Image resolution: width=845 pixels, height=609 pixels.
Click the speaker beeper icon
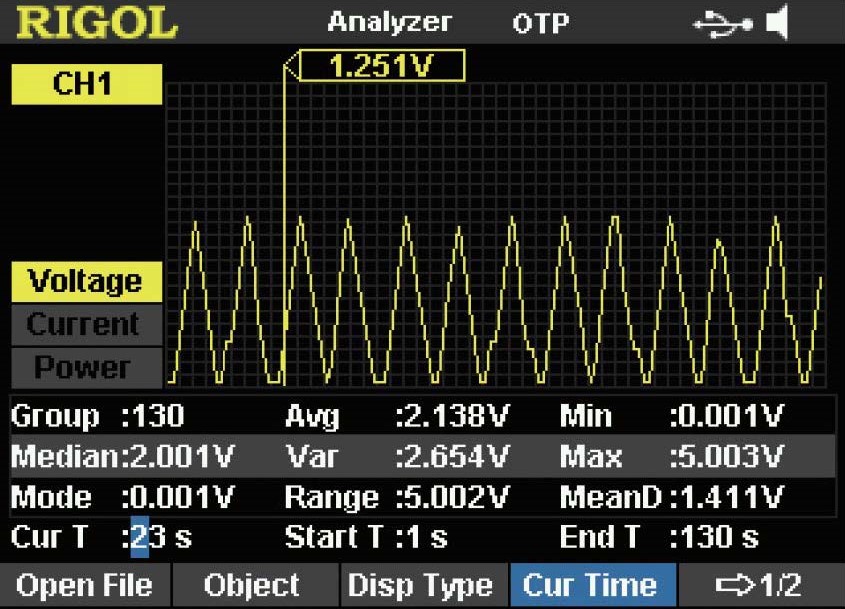(778, 23)
